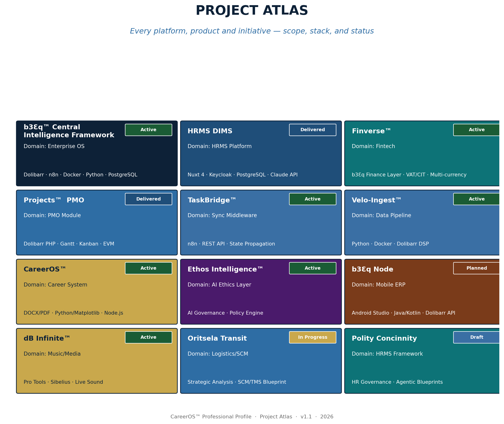Click 'AI Governance · Policy Engine' line
Viewport: 504px width, 424px height.
(225, 313)
